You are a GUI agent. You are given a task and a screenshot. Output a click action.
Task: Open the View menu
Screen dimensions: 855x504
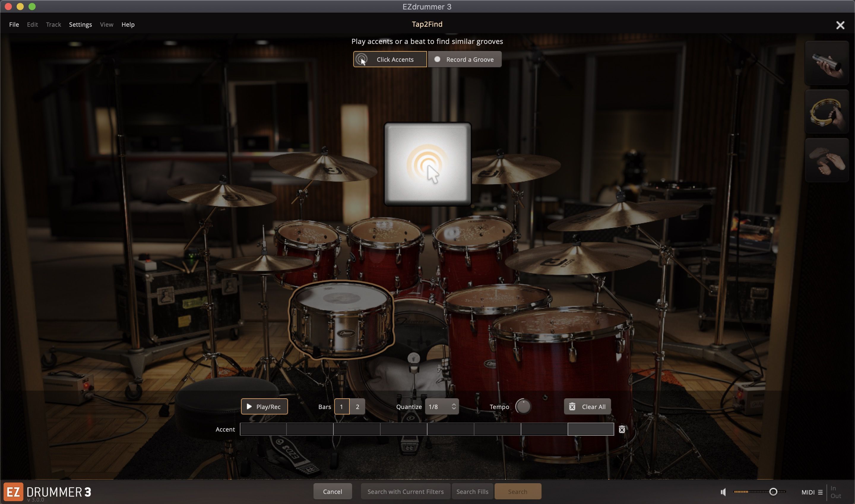(106, 24)
